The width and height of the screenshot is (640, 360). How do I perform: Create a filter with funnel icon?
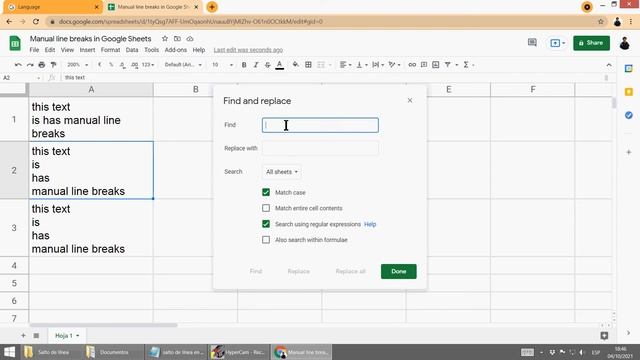coord(448,65)
